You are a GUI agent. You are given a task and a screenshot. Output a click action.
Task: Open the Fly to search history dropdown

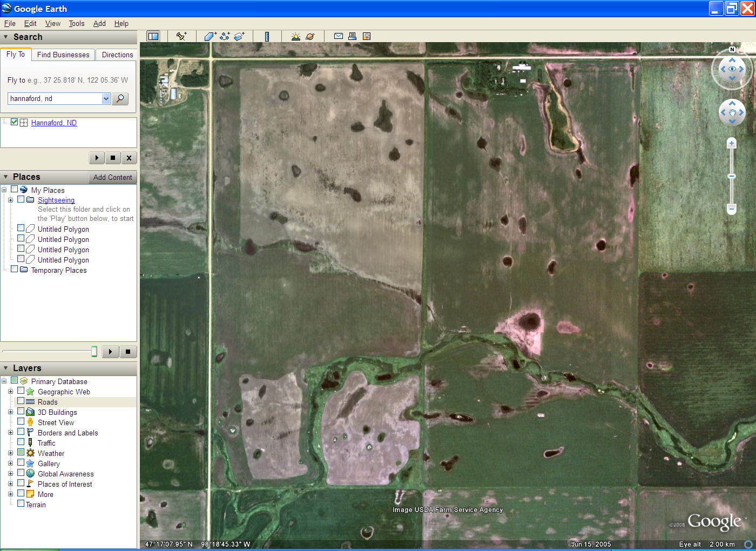coord(106,98)
